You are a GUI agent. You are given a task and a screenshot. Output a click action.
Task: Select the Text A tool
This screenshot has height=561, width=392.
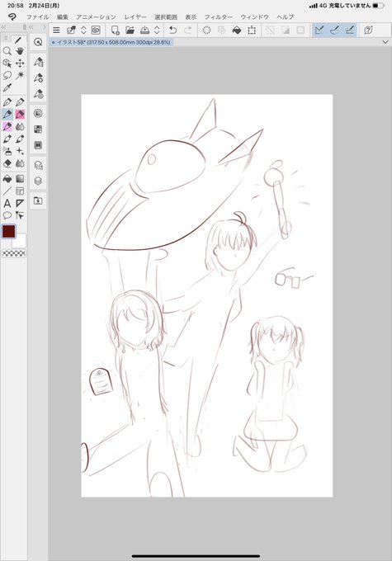tap(7, 204)
